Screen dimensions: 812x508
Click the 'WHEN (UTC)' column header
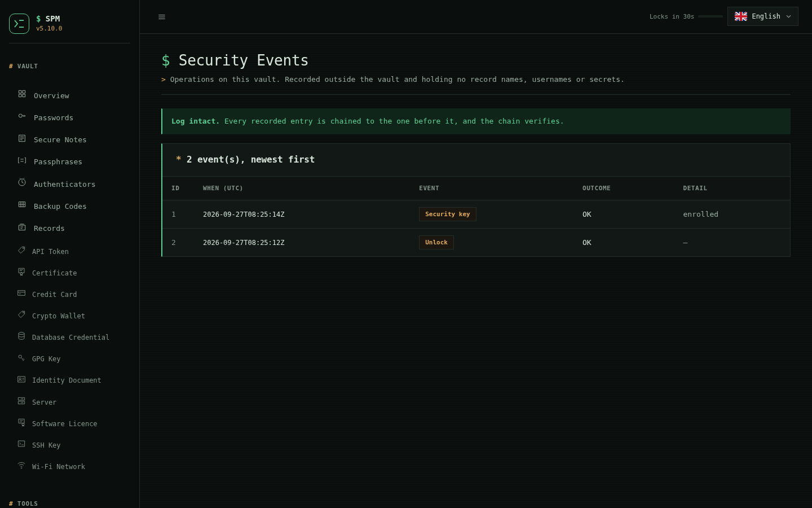223,188
